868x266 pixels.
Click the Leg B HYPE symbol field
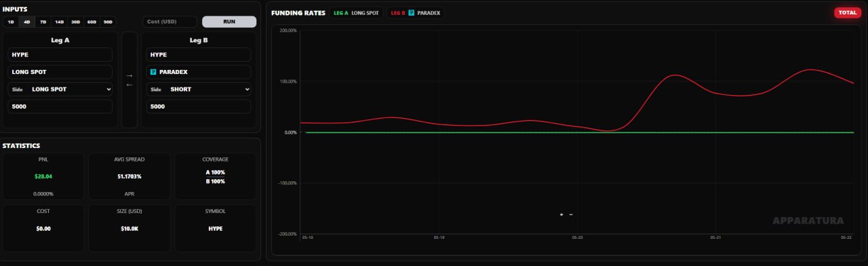pos(199,54)
